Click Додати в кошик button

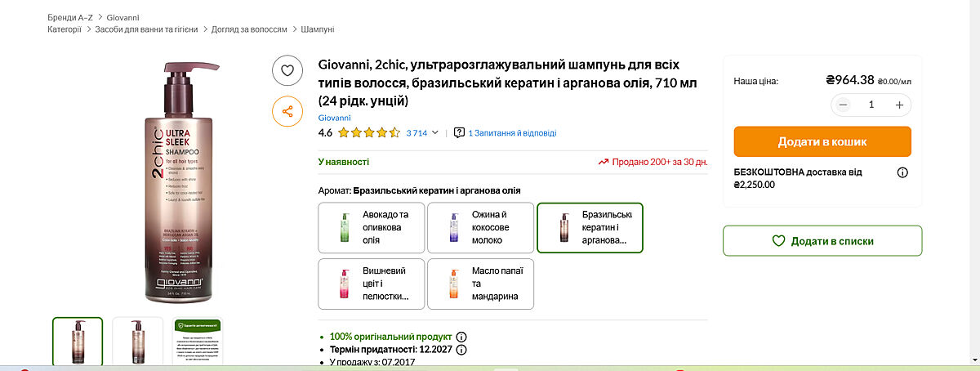[x=822, y=141]
